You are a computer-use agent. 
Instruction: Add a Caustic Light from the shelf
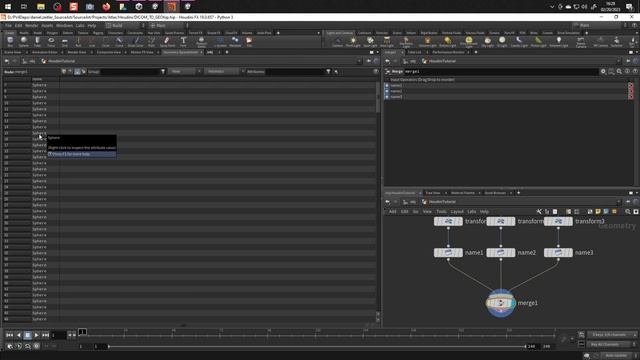pyautogui.click(x=519, y=42)
